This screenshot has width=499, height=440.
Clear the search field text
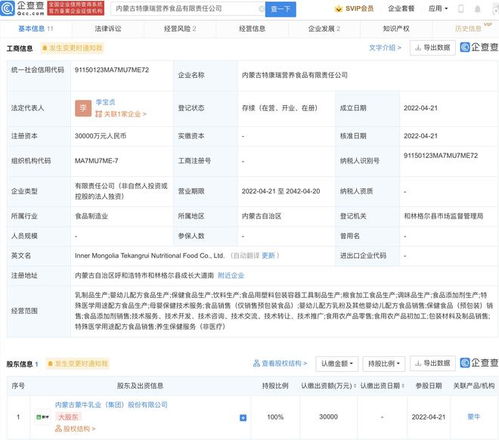point(261,9)
